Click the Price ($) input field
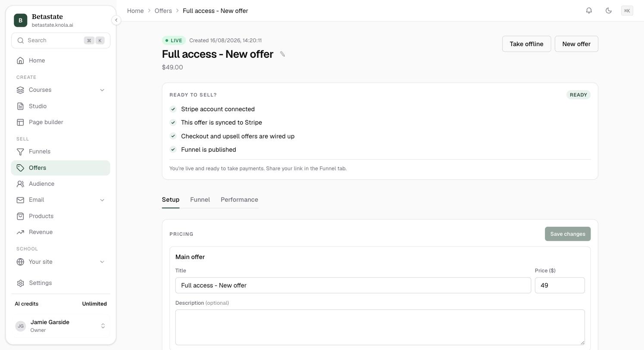Viewport: 644px width, 350px height. click(x=560, y=285)
